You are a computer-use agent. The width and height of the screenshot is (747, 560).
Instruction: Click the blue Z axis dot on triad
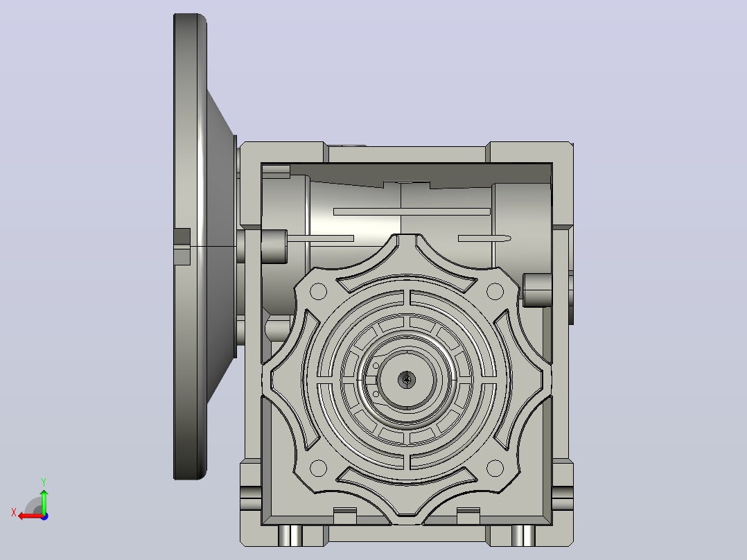pyautogui.click(x=44, y=516)
